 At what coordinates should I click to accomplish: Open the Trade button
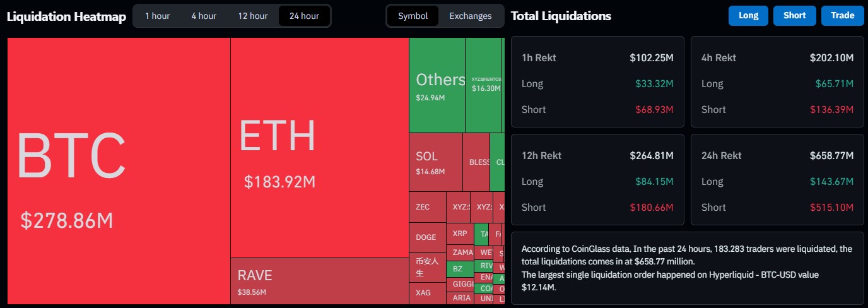pos(842,16)
